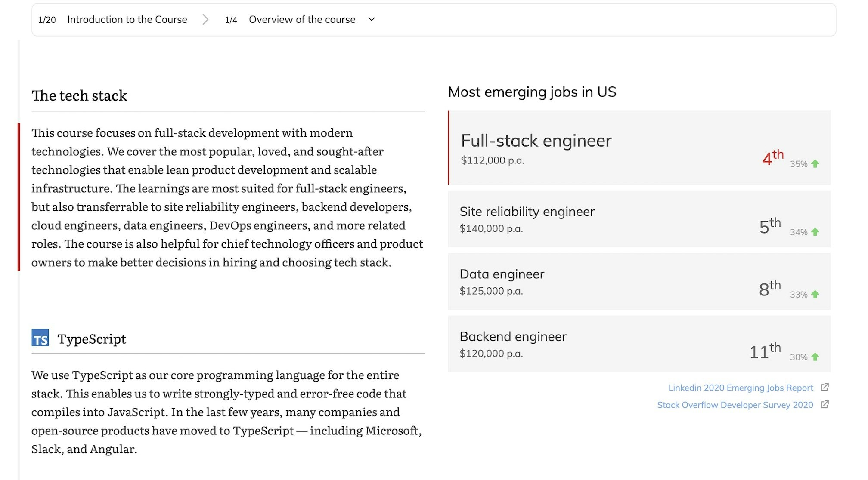This screenshot has width=868, height=480.
Task: Click external link icon beside LinkedIn report
Action: (x=825, y=388)
